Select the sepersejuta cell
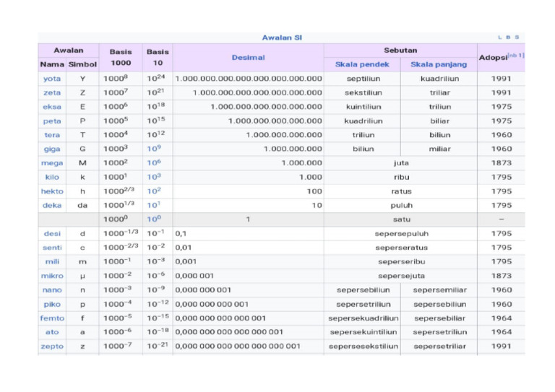Image resolution: width=555 pixels, height=392 pixels. (401, 276)
